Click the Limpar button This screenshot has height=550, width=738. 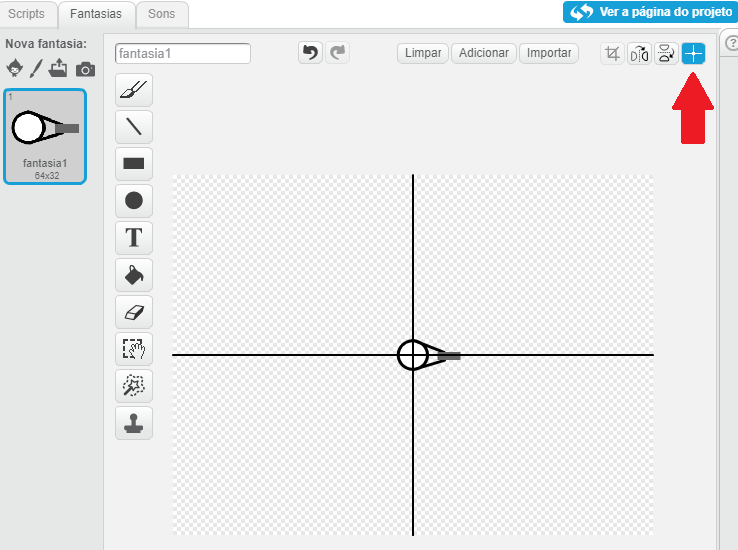tap(423, 53)
